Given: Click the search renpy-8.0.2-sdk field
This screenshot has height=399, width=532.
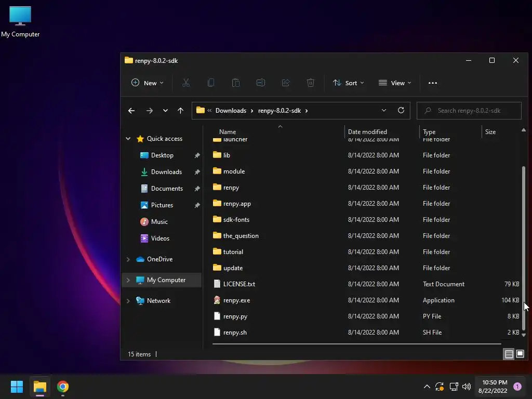Looking at the screenshot, I should coord(469,111).
